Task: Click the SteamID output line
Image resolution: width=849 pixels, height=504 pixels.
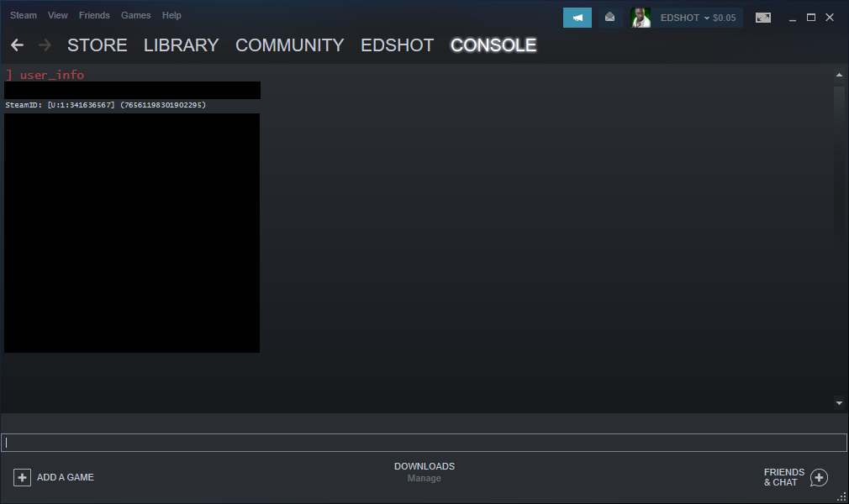Action: 106,105
